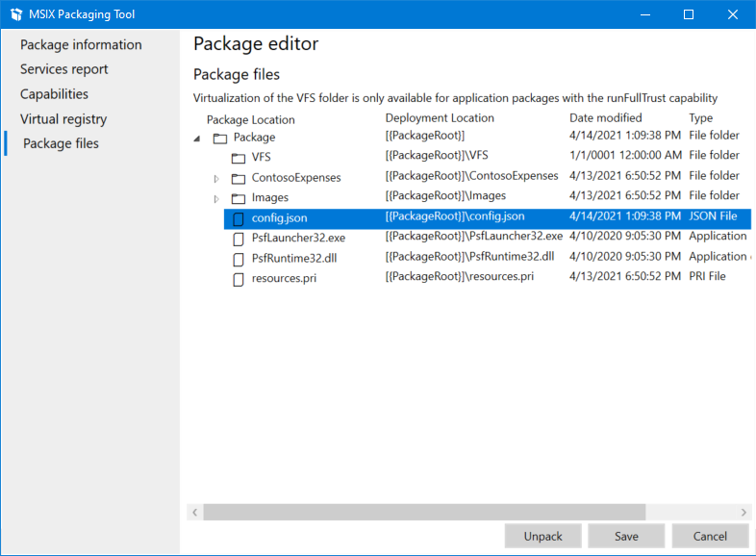Click the Save button
Screen dimensions: 756x556
coord(626,536)
